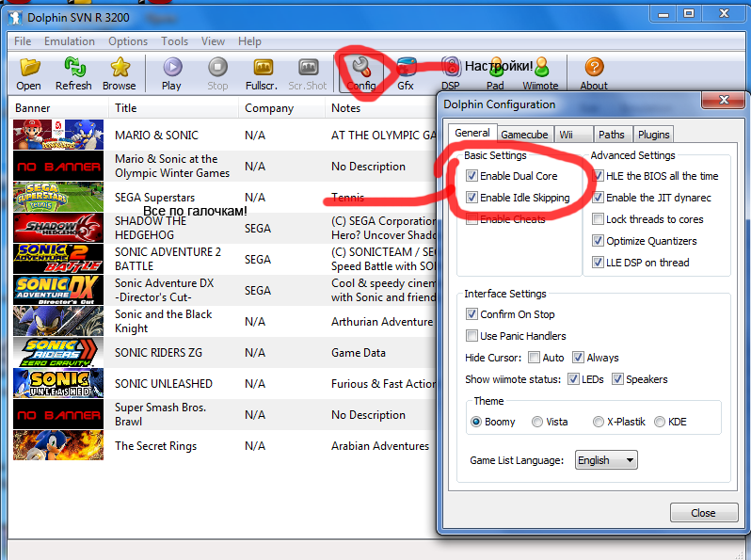The height and width of the screenshot is (560, 751).
Task: Select the Boomy theme radio button
Action: click(476, 422)
